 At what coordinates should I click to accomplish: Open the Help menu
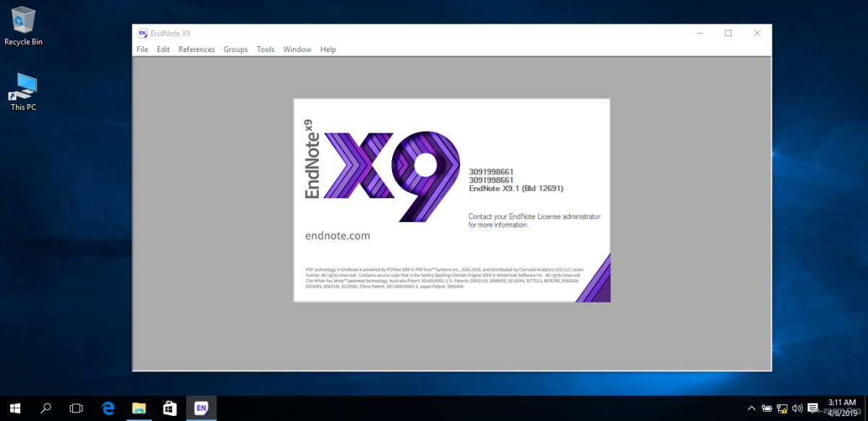(x=328, y=49)
